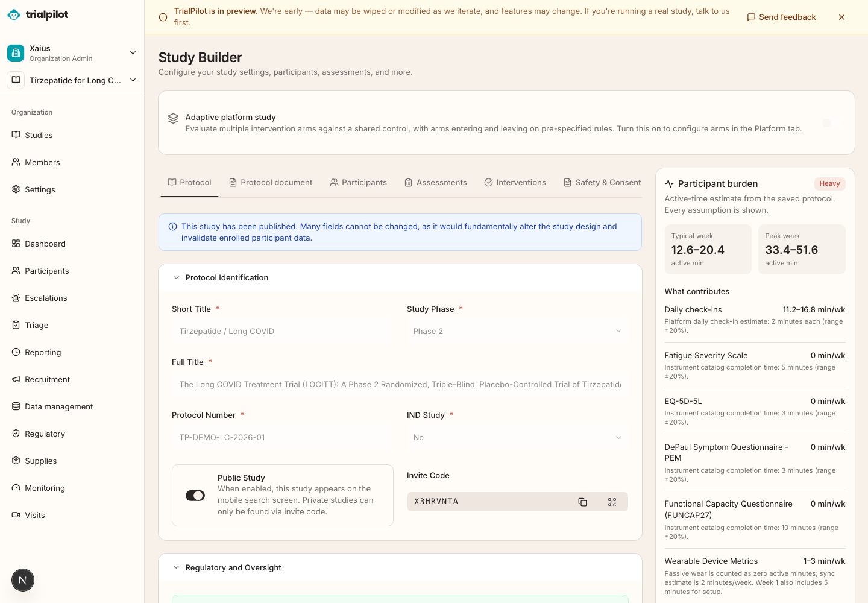Click the Dashboard grid icon
The height and width of the screenshot is (603, 868).
click(x=16, y=244)
